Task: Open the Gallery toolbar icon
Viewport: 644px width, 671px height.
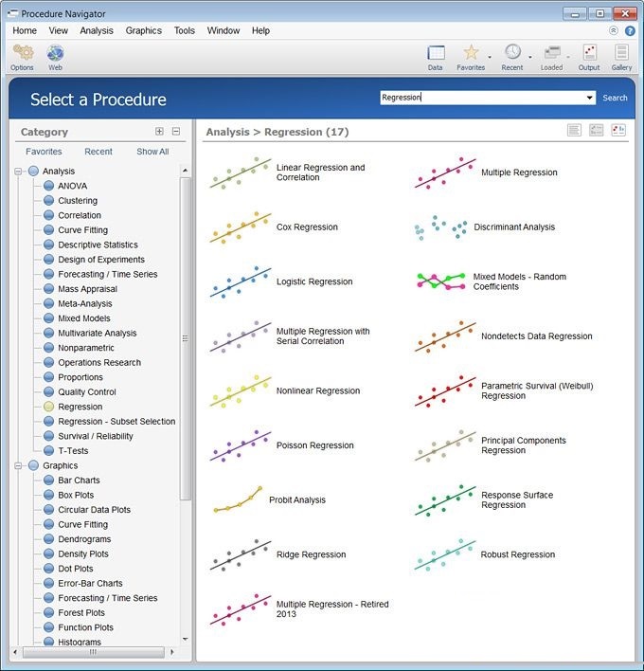Action: coord(621,53)
